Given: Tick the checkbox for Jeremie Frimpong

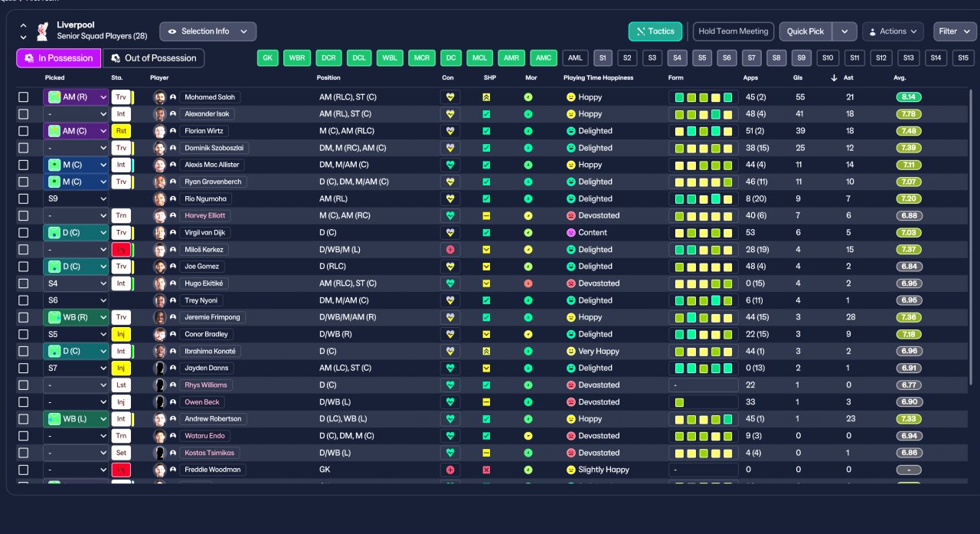Looking at the screenshot, I should click(x=24, y=317).
